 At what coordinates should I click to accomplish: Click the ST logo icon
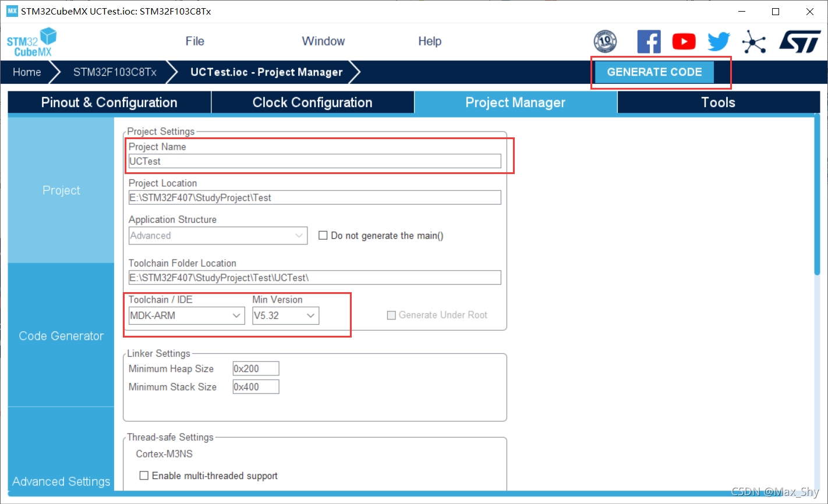(800, 42)
